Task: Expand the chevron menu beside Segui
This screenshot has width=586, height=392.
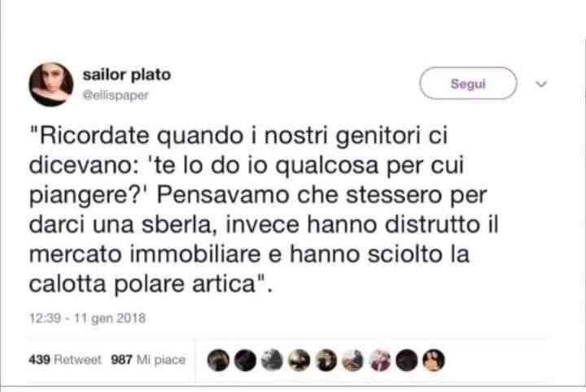Action: point(541,84)
